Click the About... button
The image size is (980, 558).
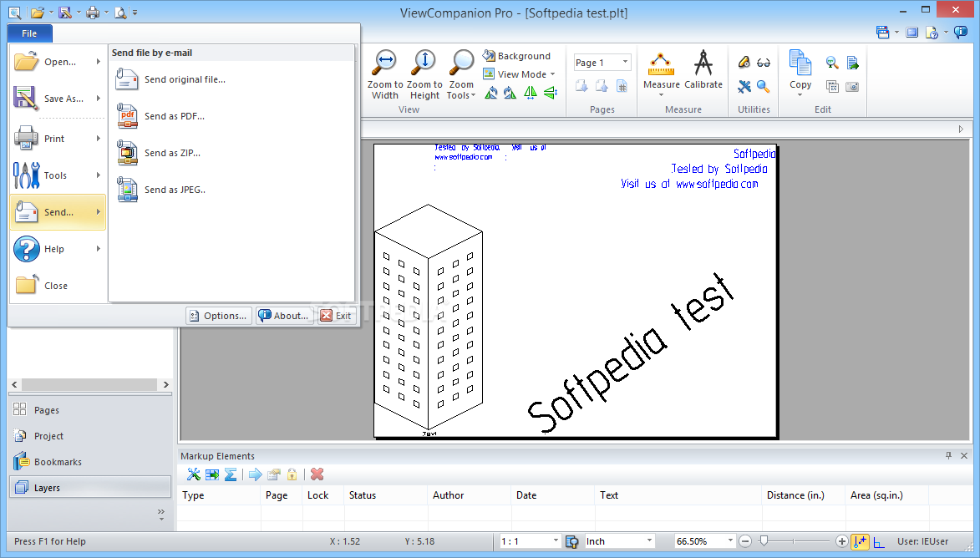click(284, 316)
